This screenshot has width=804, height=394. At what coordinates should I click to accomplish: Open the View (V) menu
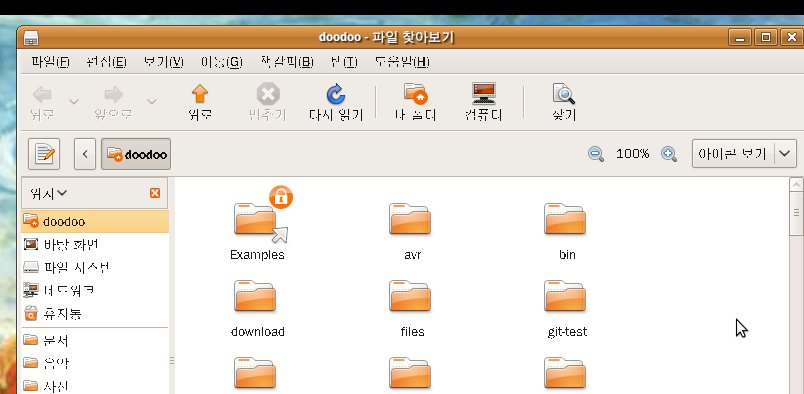point(163,62)
